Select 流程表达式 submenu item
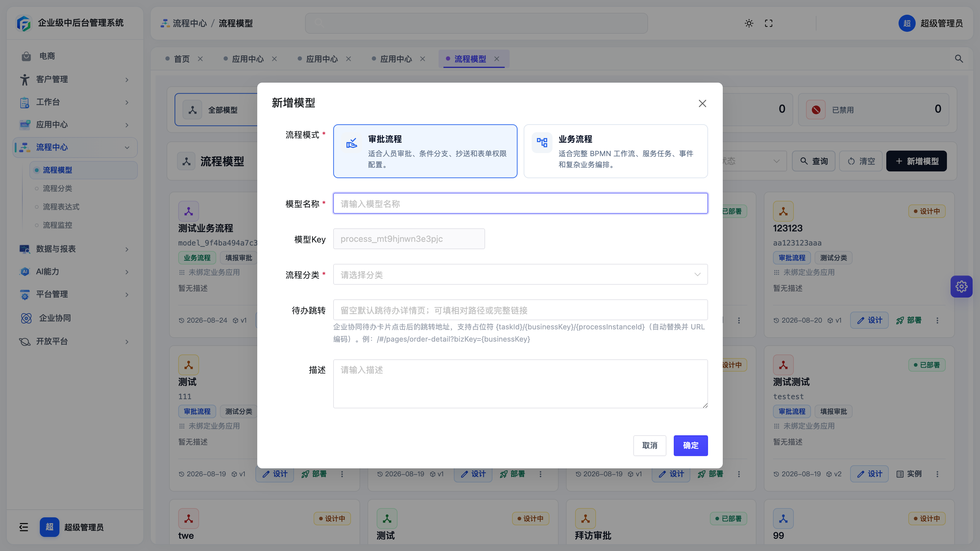980x551 pixels. pyautogui.click(x=83, y=207)
